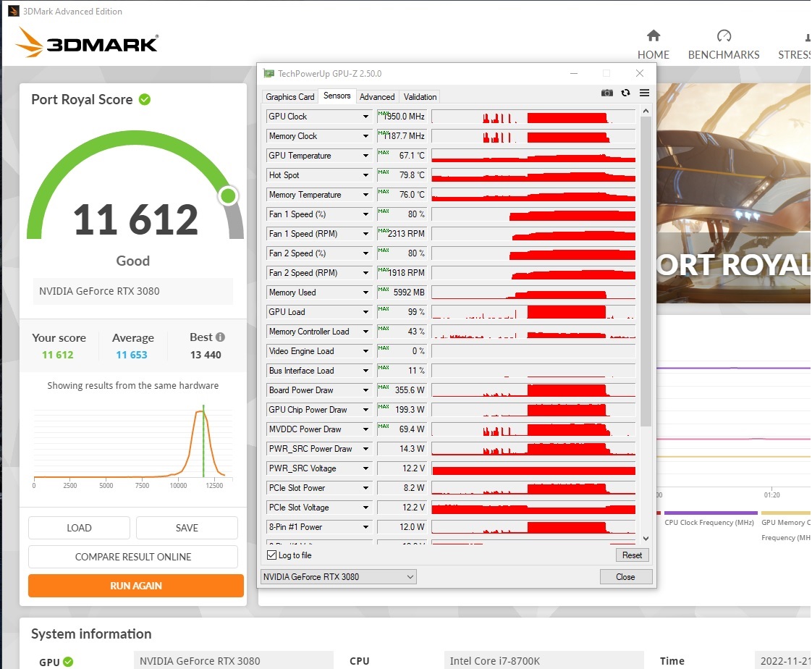Click COMPARE RESULT ONLINE

click(x=133, y=557)
